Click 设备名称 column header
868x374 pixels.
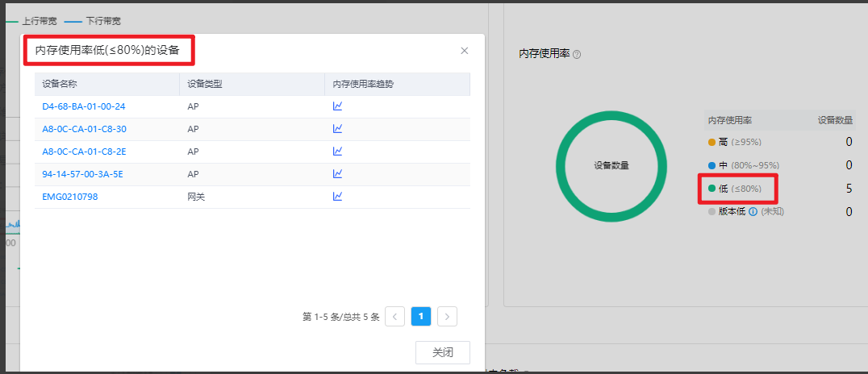click(60, 84)
